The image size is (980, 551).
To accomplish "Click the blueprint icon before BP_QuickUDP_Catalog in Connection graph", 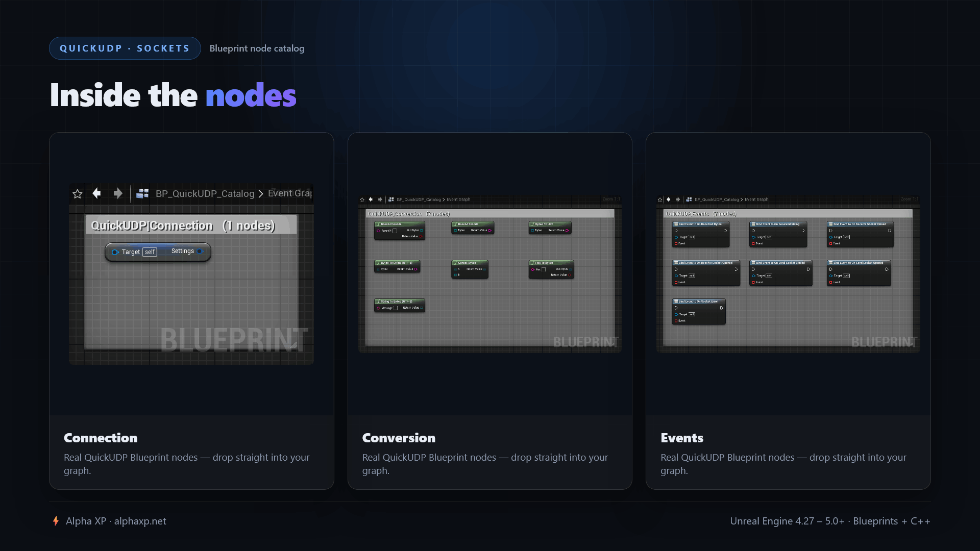I will pyautogui.click(x=142, y=193).
